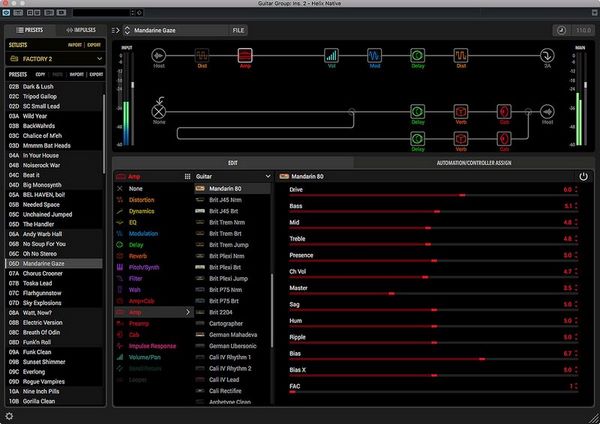Select the upper path 2 Cab block
600x424 pixels.
pyautogui.click(x=504, y=111)
